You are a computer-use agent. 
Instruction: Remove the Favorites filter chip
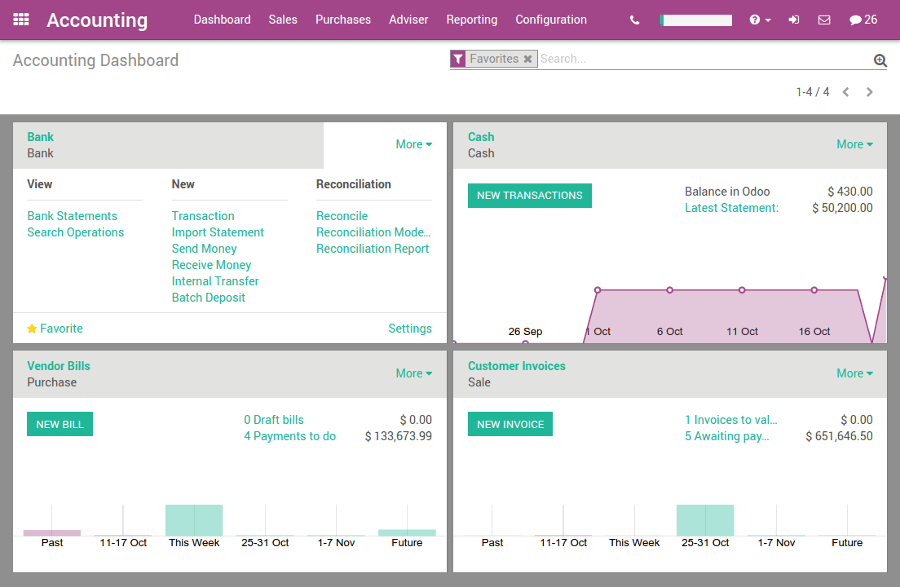[528, 59]
